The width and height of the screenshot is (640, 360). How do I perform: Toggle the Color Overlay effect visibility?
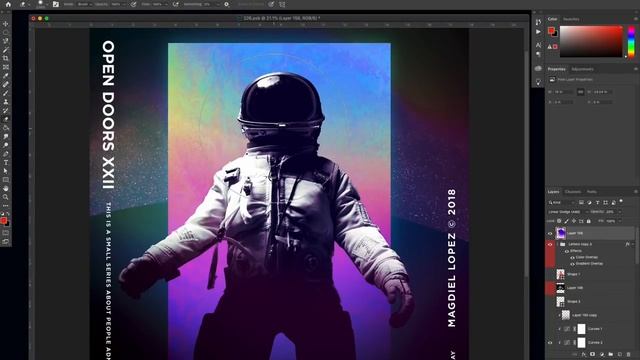tap(573, 257)
